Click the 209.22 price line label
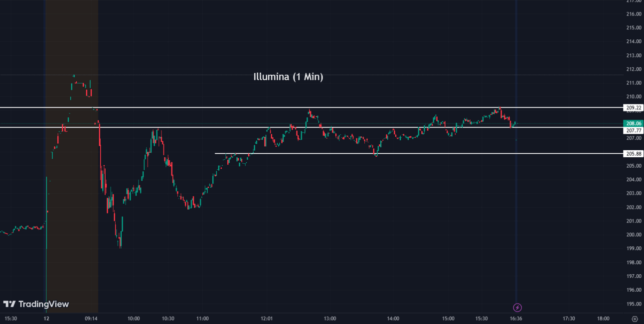Screen dimensions: 644x324 coord(634,108)
